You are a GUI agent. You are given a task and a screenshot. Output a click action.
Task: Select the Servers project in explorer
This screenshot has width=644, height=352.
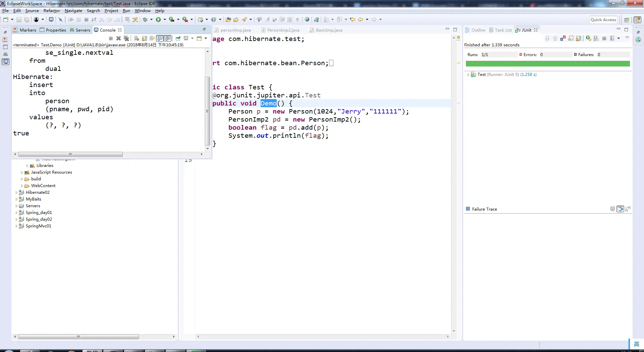tap(33, 206)
